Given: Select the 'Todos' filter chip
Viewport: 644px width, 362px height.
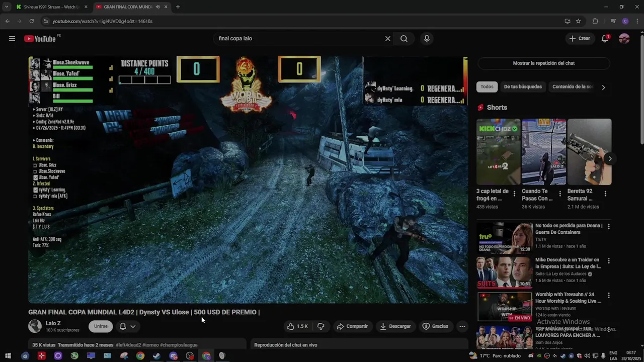Looking at the screenshot, I should [487, 86].
